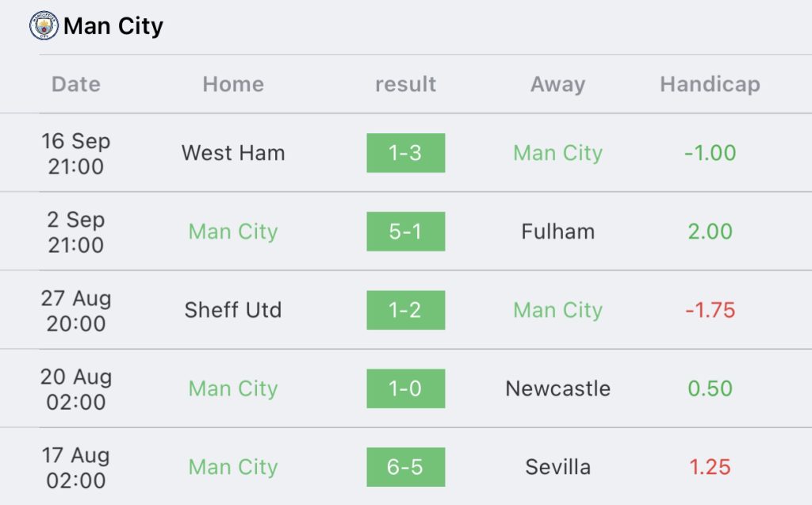Screen dimensions: 812x505
Task: Select the Date column header
Action: [x=76, y=84]
